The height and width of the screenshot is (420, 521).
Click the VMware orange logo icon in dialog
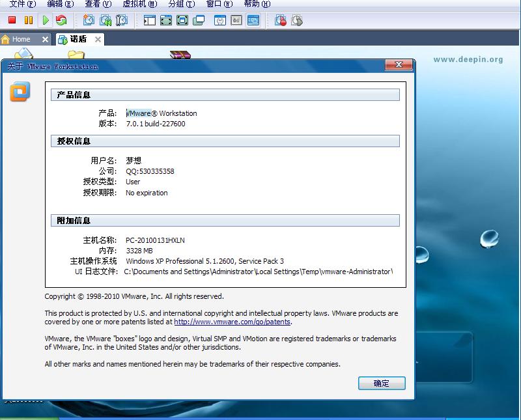(20, 91)
